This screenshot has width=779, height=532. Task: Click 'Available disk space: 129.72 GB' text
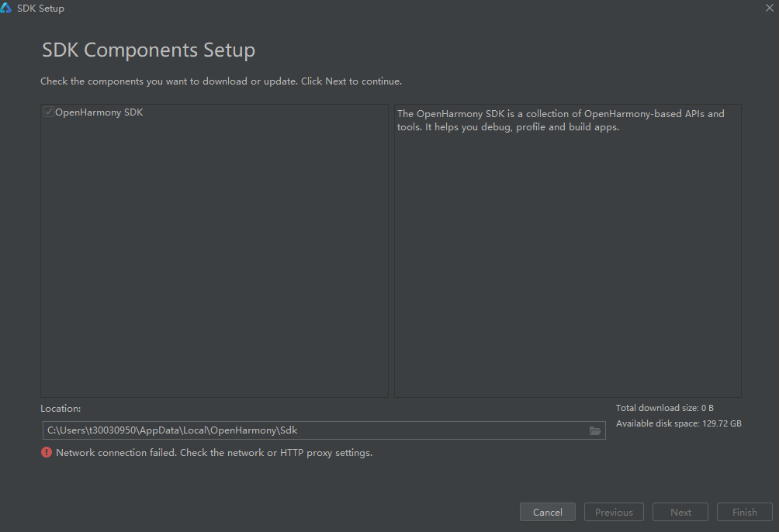(x=679, y=423)
